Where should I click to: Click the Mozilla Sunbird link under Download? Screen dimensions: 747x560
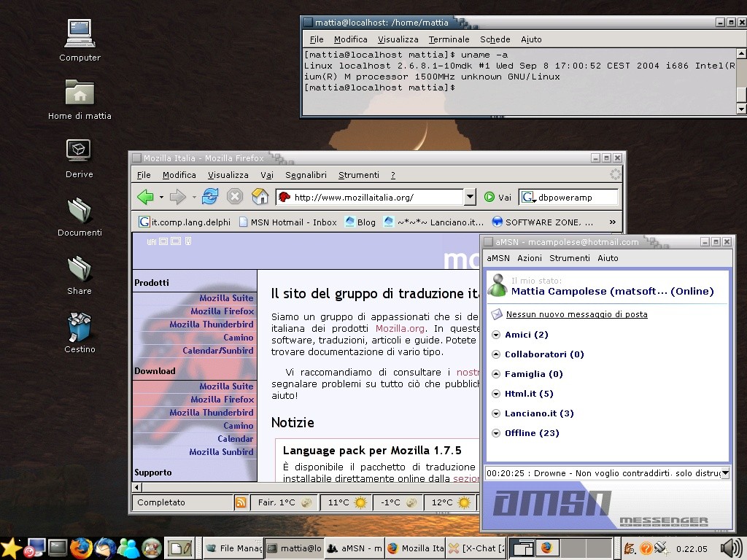pos(221,452)
